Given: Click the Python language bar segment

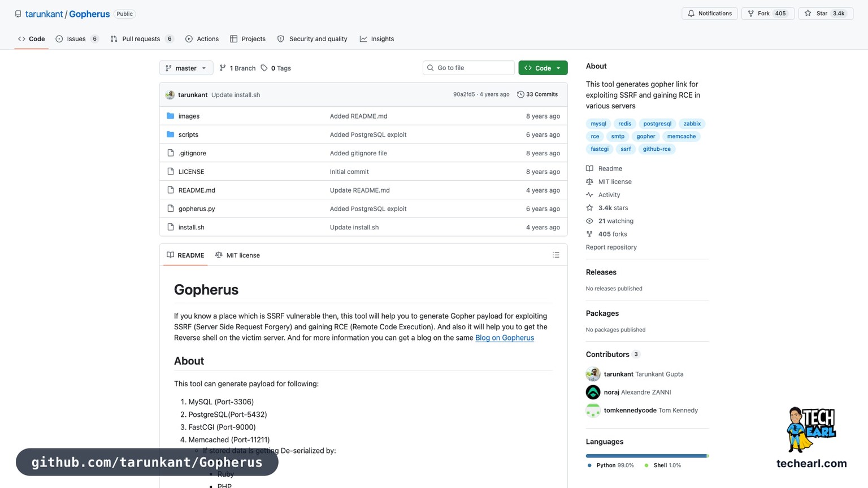Looking at the screenshot, I should pyautogui.click(x=646, y=456).
